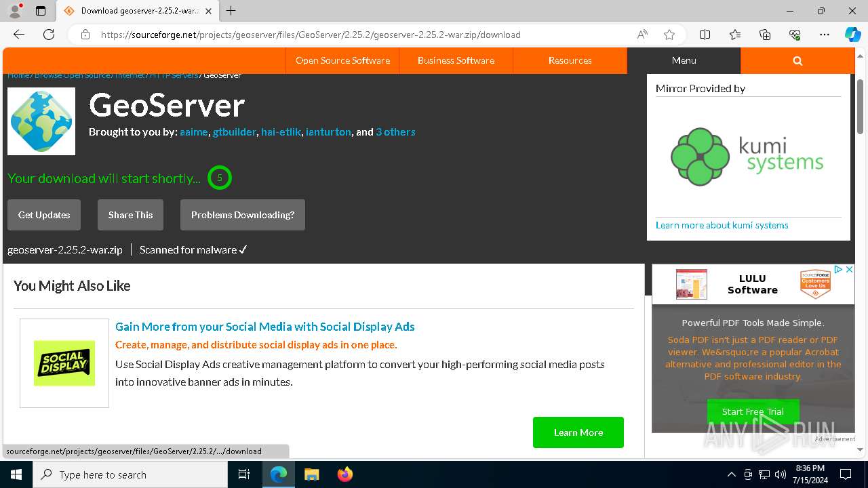Close the Soda PDF advertisement
The width and height of the screenshot is (868, 488).
[x=849, y=270]
